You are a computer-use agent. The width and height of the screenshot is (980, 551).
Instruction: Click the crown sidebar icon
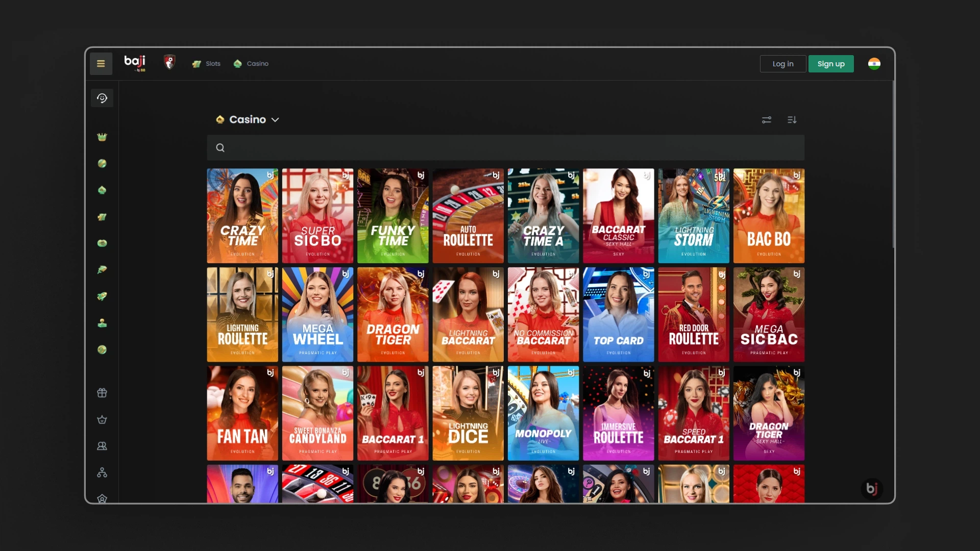pyautogui.click(x=102, y=137)
